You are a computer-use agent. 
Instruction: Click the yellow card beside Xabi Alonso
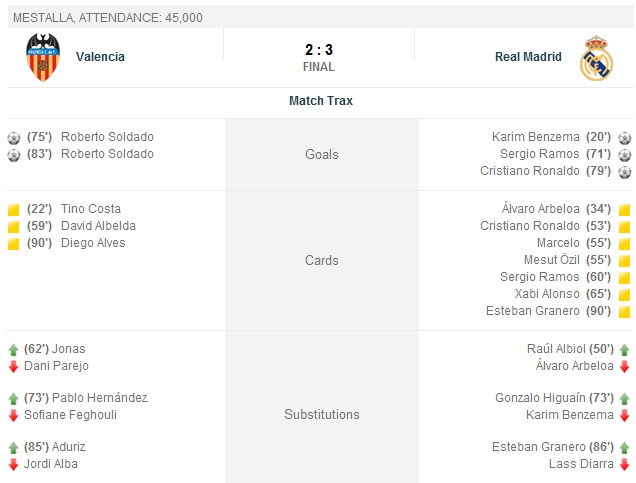(x=624, y=295)
